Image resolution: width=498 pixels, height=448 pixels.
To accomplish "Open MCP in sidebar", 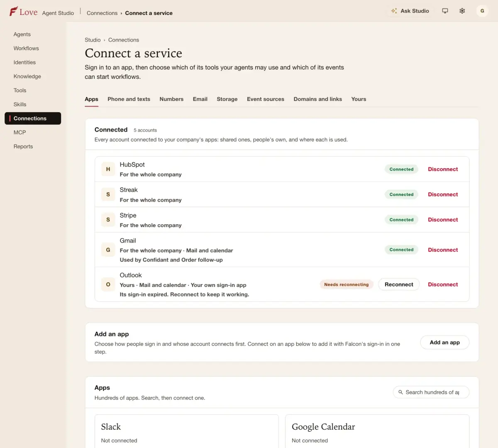I will click(33, 132).
